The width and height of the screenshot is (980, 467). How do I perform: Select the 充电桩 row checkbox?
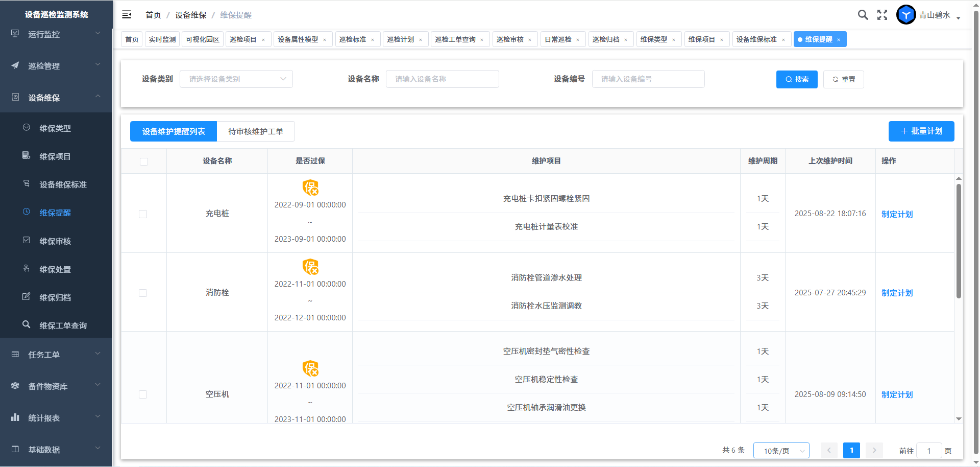point(143,214)
